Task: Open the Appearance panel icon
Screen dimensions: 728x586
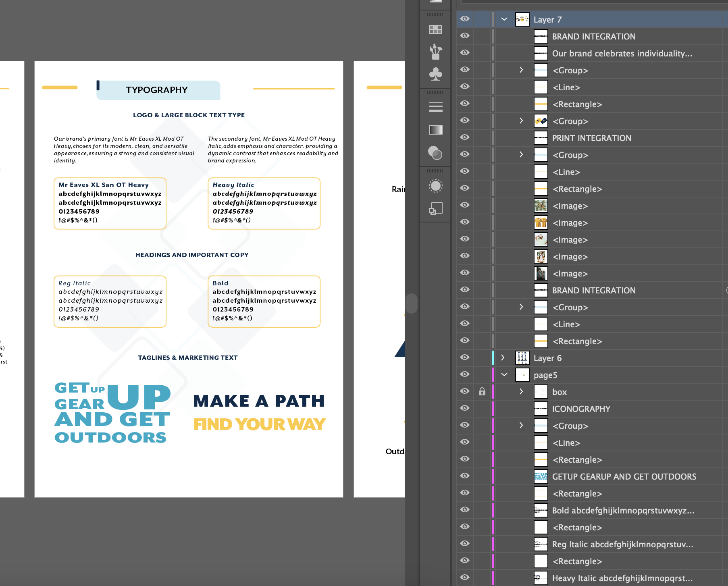Action: tap(435, 186)
